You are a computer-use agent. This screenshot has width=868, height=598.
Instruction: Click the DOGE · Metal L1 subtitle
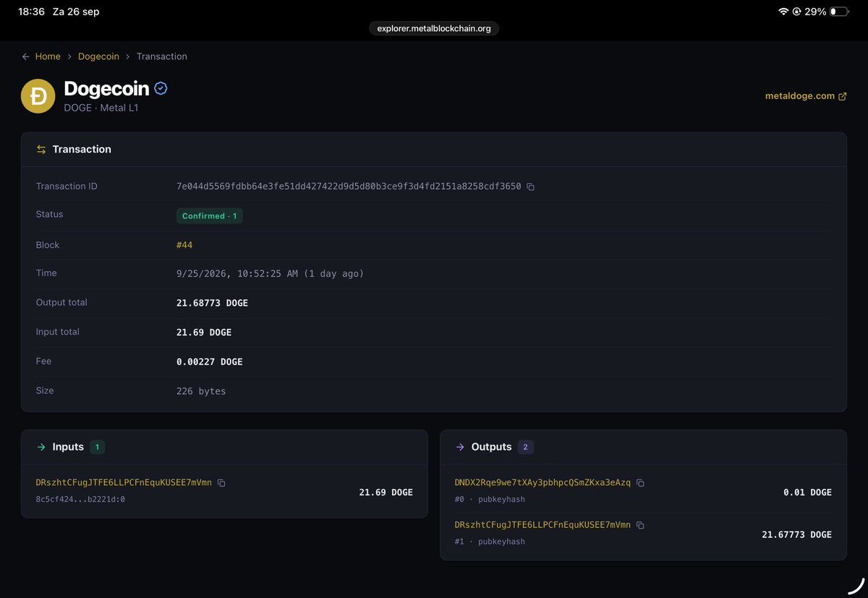101,108
